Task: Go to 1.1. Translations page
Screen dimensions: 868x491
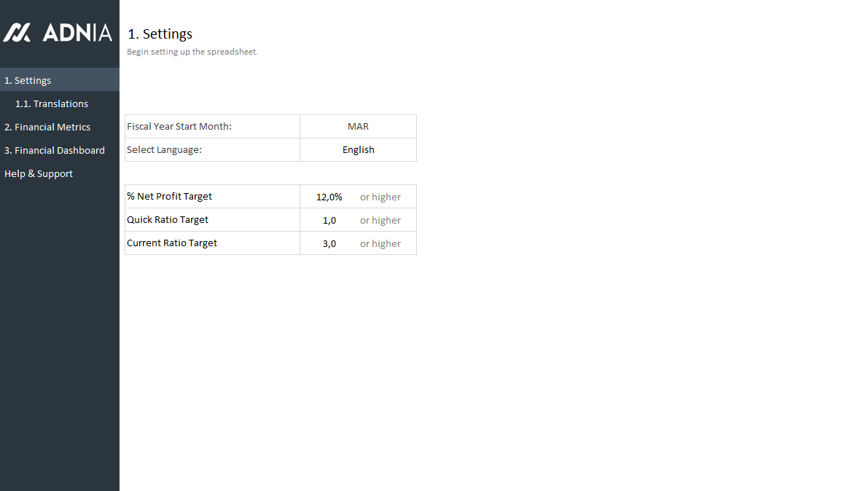Action: tap(52, 103)
